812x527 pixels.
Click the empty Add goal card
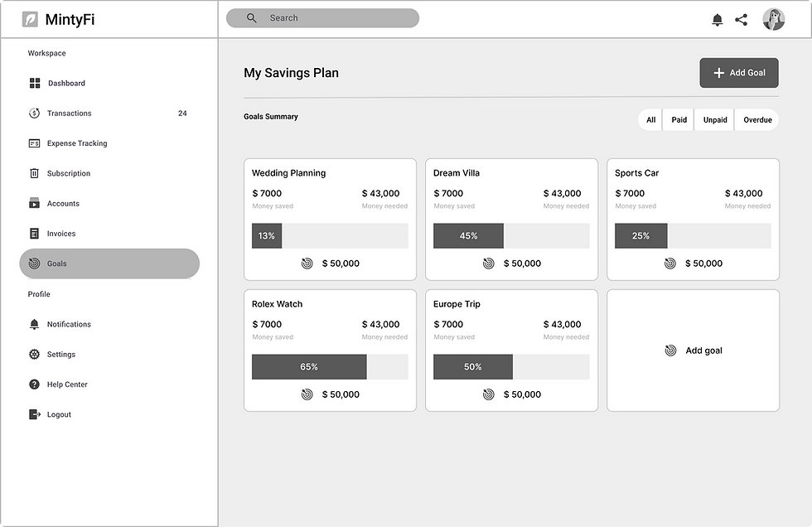pos(694,351)
